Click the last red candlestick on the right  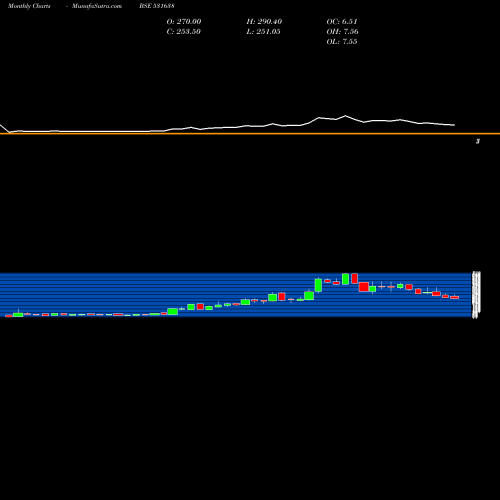coord(455,297)
